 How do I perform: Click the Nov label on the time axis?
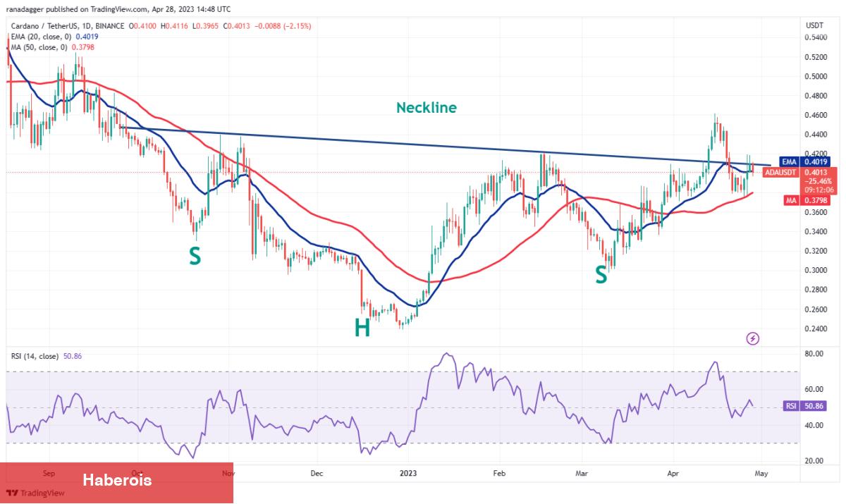coord(227,475)
